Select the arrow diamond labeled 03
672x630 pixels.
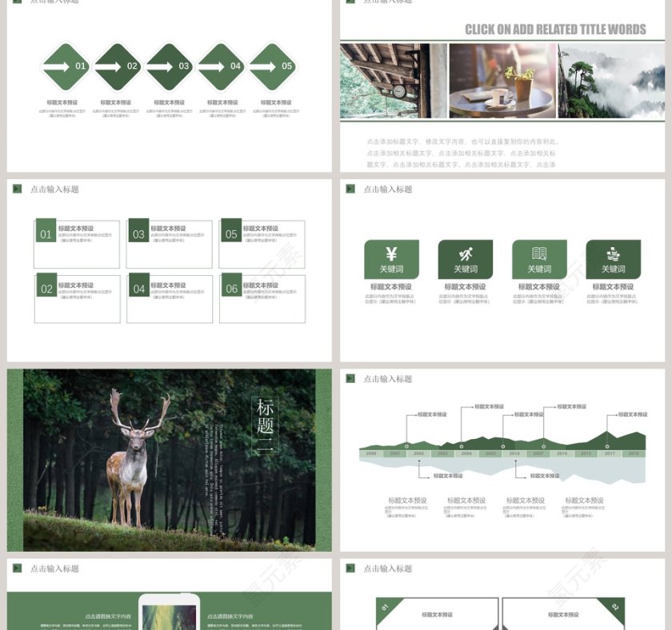click(170, 66)
